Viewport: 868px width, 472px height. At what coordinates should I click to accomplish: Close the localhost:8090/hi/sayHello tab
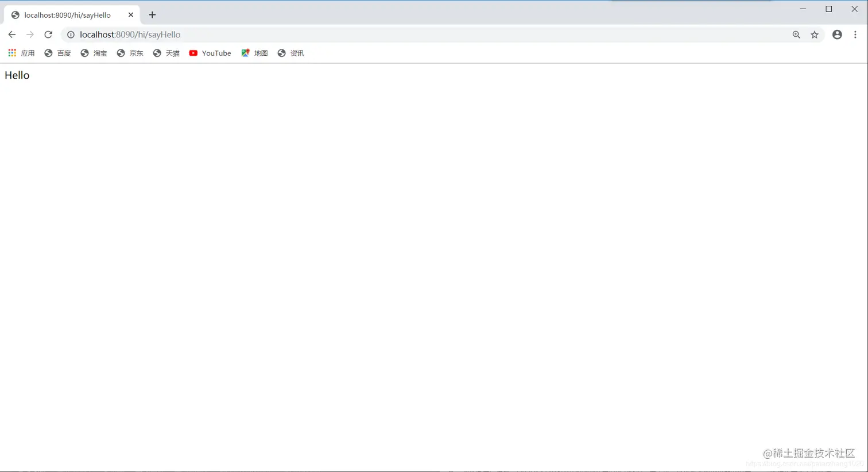[x=131, y=15]
